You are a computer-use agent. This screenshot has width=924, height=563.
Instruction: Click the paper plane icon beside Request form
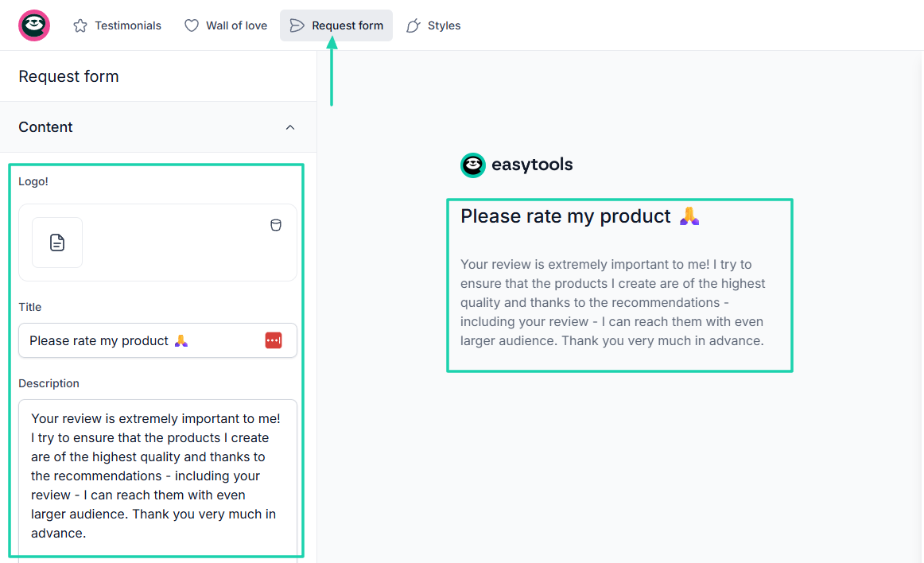297,25
